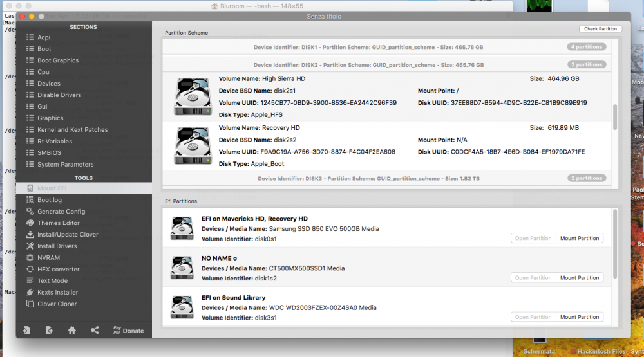This screenshot has height=357, width=644.
Task: Click the Gui list icon
Action: click(30, 106)
